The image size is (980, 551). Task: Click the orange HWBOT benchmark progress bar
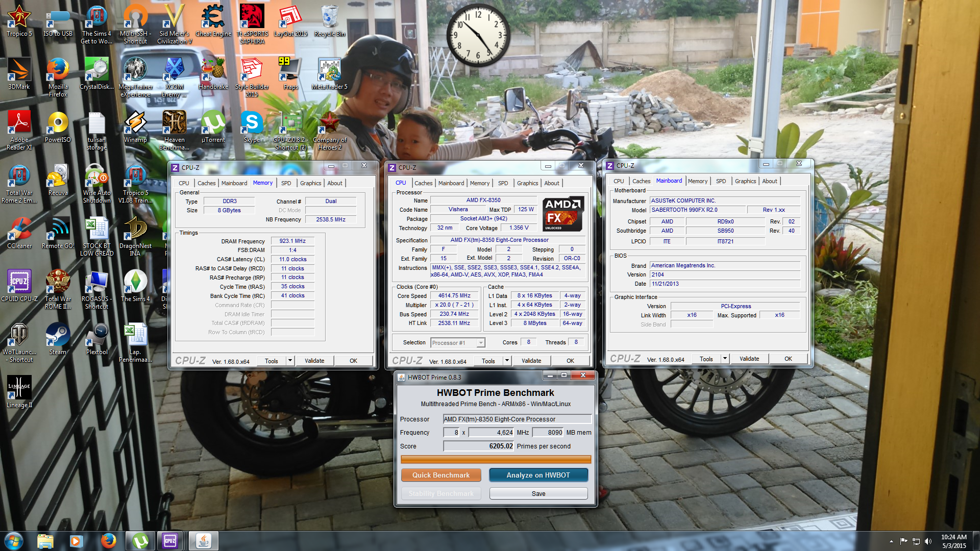(x=496, y=460)
